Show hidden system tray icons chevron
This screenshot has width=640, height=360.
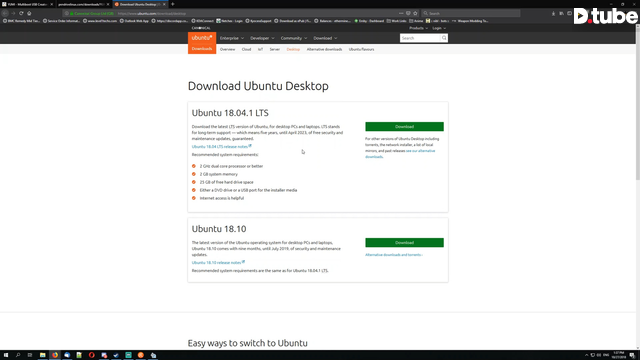587,355
